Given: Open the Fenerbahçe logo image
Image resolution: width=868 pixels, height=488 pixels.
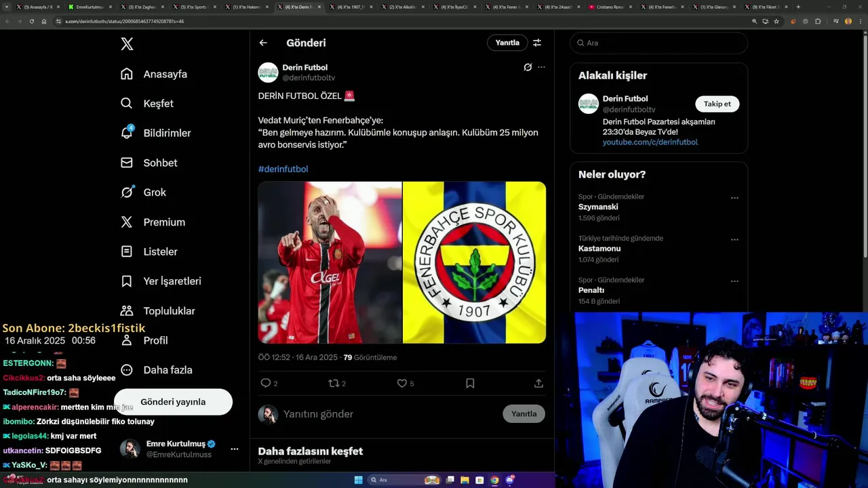Looking at the screenshot, I should (x=474, y=262).
